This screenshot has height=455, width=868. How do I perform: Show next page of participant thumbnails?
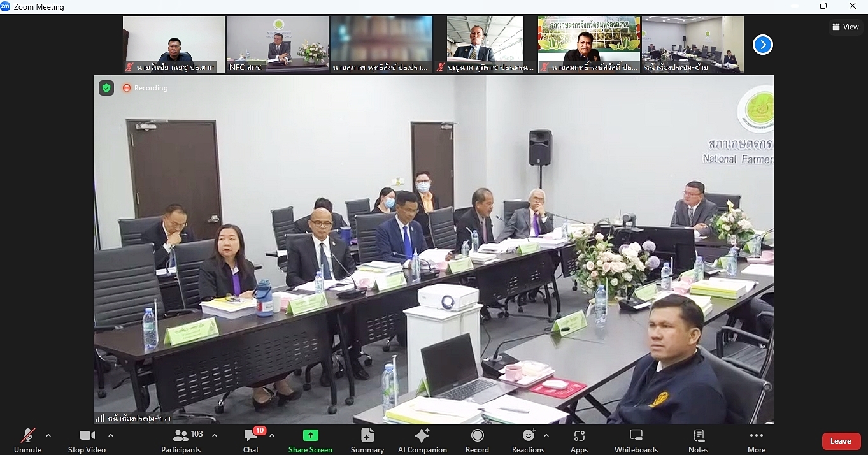pyautogui.click(x=763, y=45)
